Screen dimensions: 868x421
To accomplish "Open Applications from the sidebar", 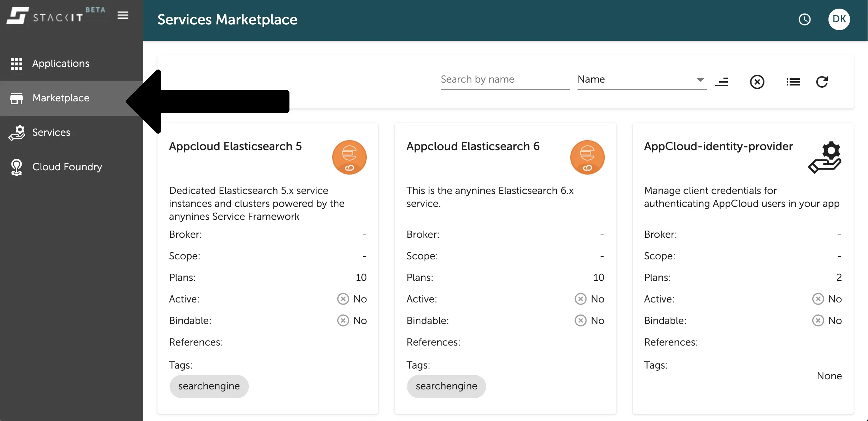I will [x=60, y=63].
